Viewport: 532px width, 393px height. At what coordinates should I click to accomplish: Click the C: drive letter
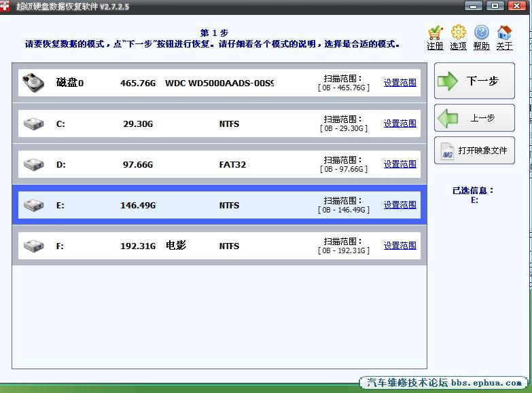click(60, 124)
